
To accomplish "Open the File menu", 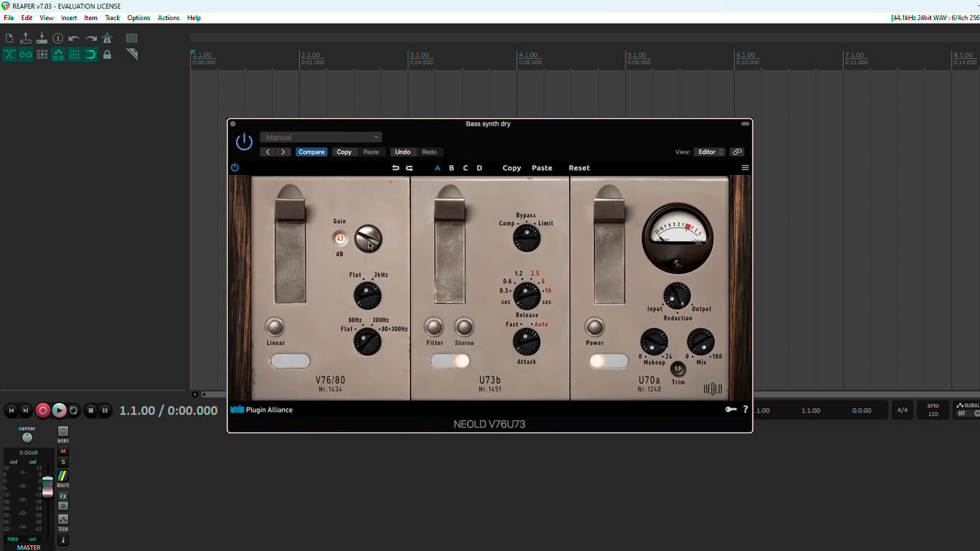I will [x=9, y=18].
